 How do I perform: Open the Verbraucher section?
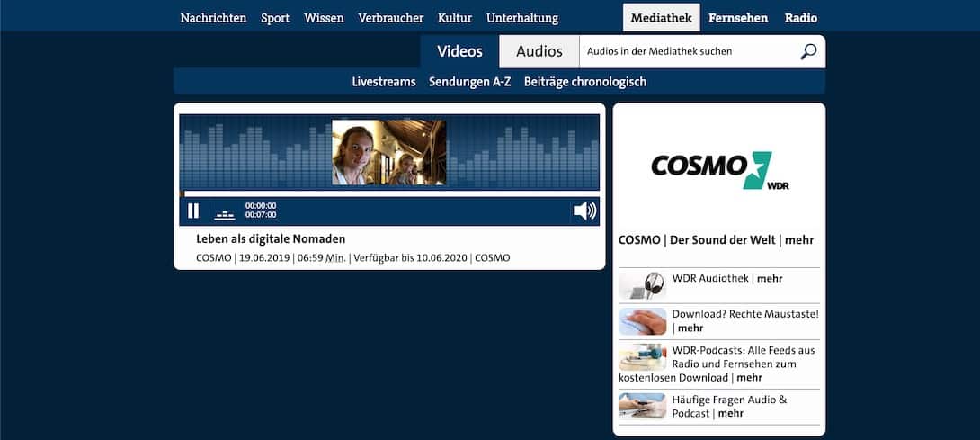pos(390,18)
